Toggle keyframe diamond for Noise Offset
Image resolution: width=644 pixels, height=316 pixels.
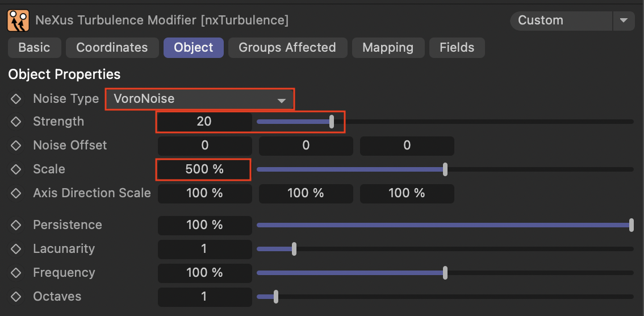tap(16, 145)
